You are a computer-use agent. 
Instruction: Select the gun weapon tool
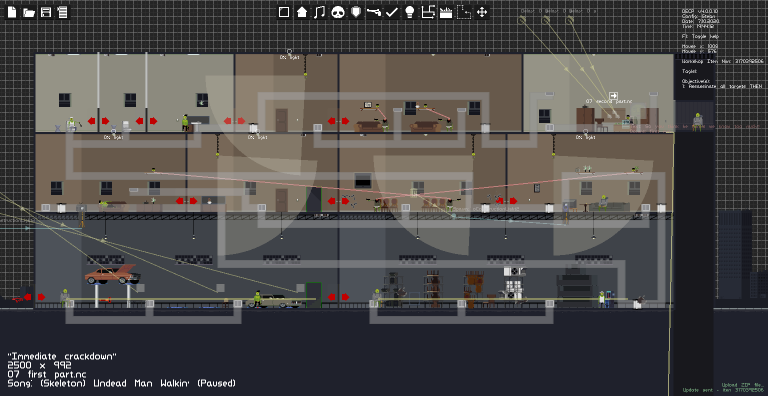(x=374, y=12)
